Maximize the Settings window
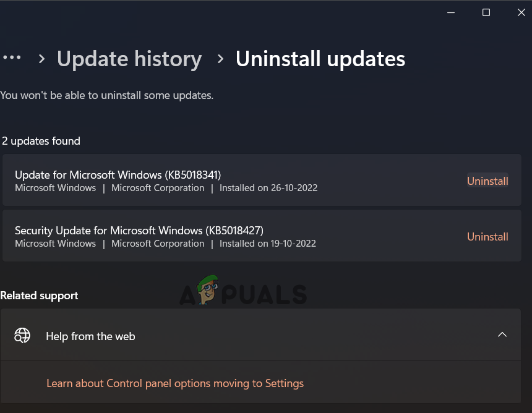532x413 pixels. pos(486,12)
